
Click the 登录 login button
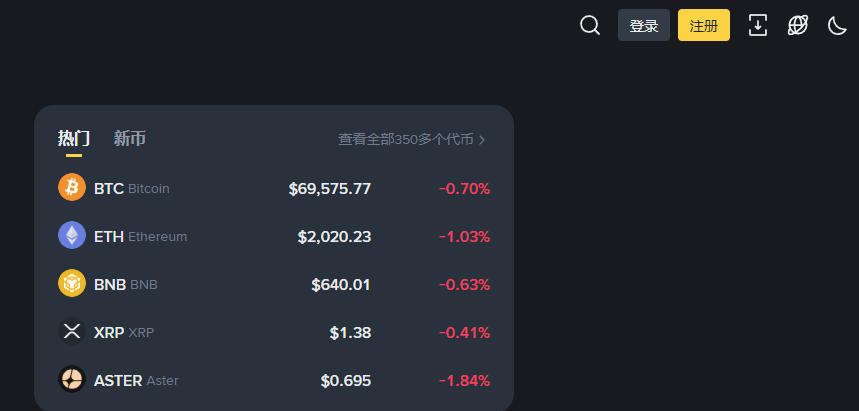coord(644,25)
